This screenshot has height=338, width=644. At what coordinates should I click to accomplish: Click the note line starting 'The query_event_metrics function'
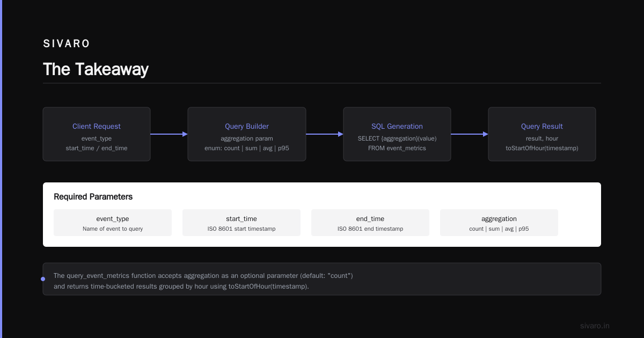pos(203,276)
